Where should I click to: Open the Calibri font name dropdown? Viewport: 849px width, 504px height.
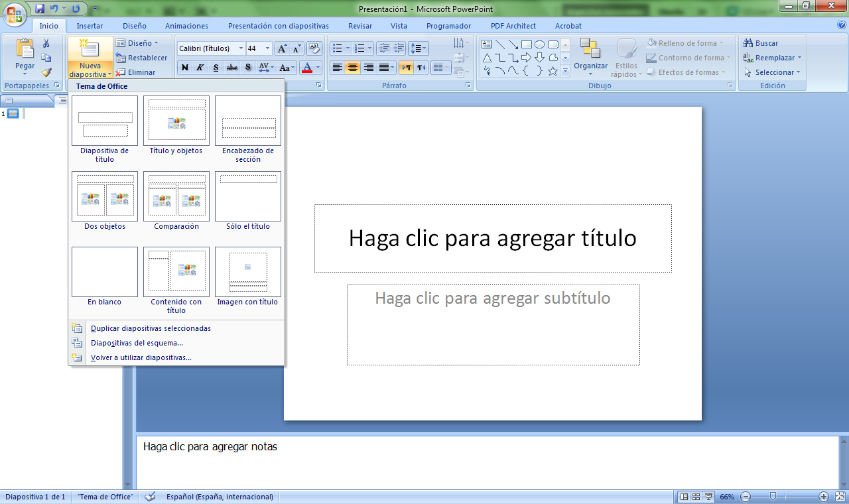pyautogui.click(x=241, y=48)
